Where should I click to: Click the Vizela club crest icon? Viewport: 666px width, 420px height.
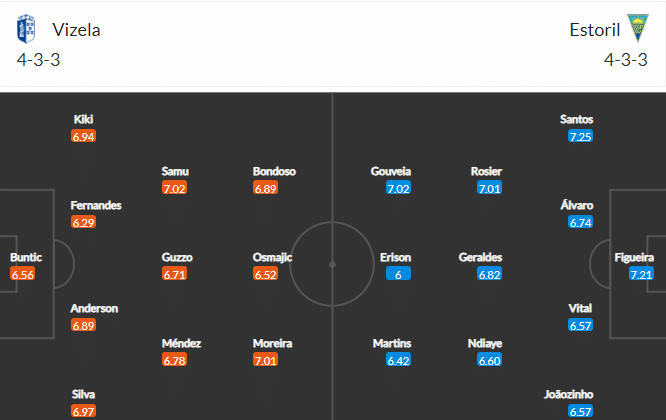(26, 29)
